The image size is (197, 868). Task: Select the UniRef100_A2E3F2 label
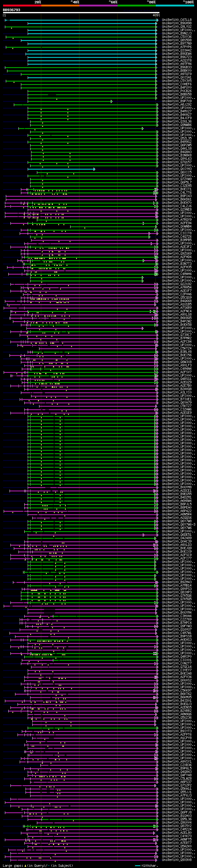(177, 247)
